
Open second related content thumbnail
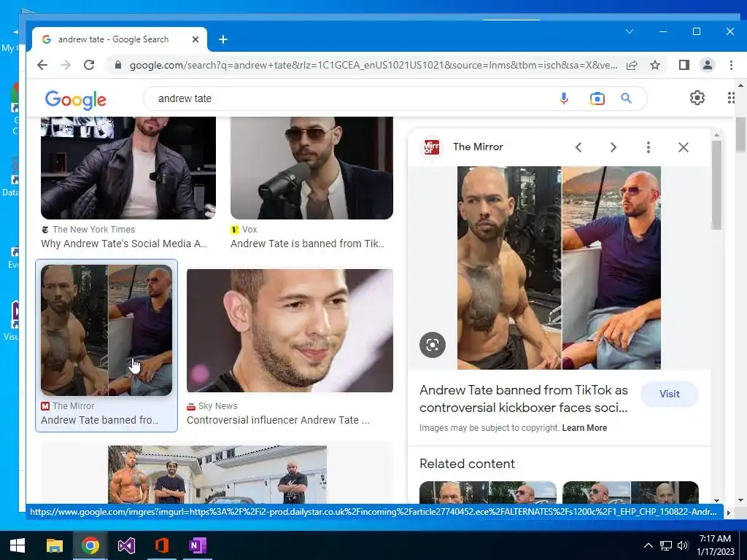point(630,492)
